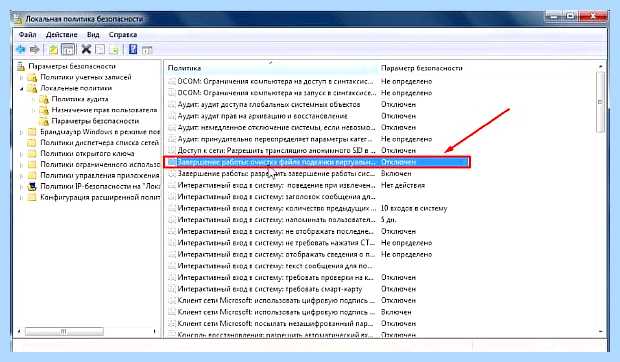Sort by Параметр безопасности column header
The height and width of the screenshot is (362, 620).
422,68
